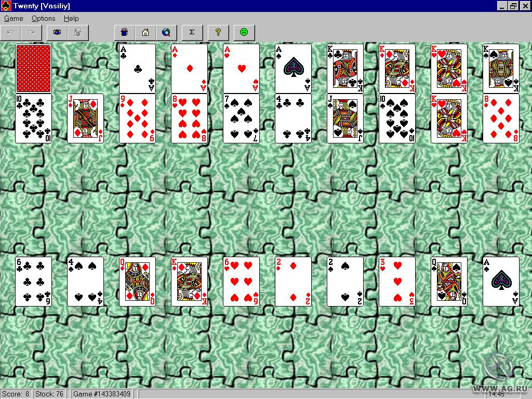Select the ace of clubs foundation card
The height and width of the screenshot is (399, 532).
137,69
